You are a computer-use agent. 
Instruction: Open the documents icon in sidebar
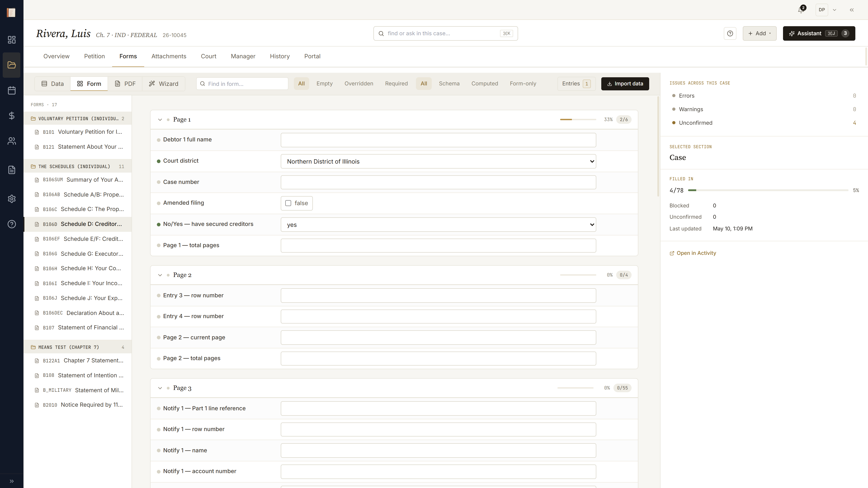pos(12,170)
